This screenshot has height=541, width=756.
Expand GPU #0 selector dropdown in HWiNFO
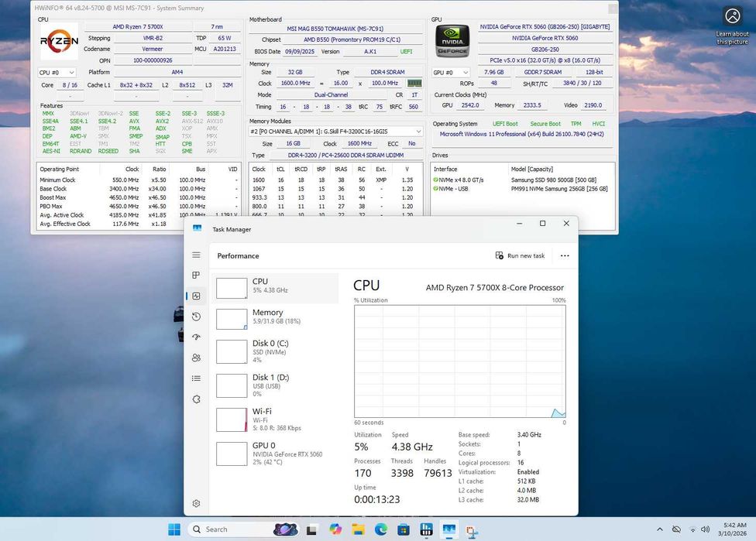451,72
